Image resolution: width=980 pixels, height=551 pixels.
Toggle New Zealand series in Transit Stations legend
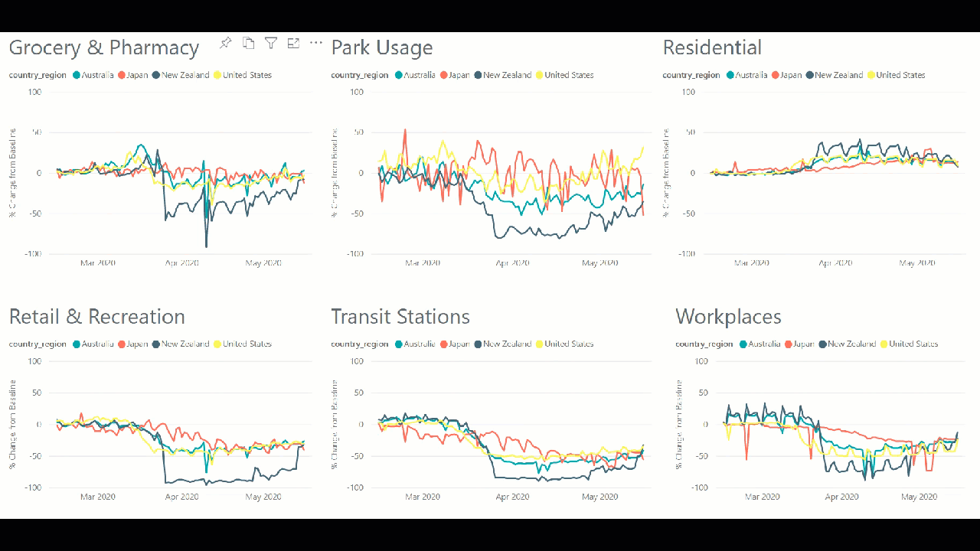(x=479, y=344)
